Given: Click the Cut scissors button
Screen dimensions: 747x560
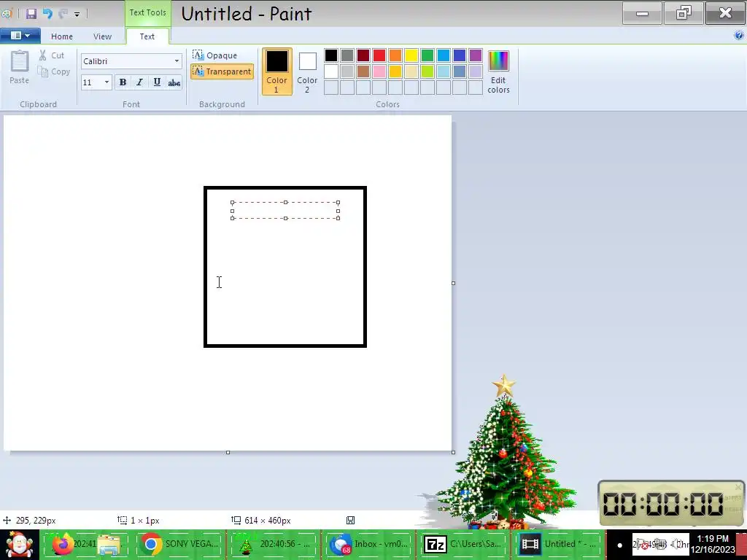Looking at the screenshot, I should [x=52, y=55].
